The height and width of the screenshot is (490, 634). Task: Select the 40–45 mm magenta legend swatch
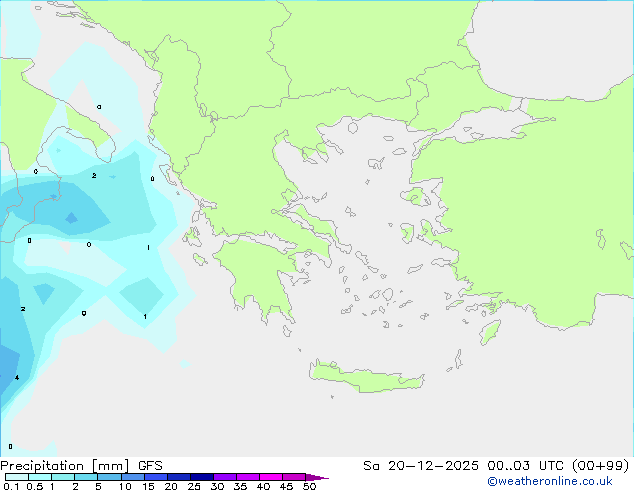(271, 477)
